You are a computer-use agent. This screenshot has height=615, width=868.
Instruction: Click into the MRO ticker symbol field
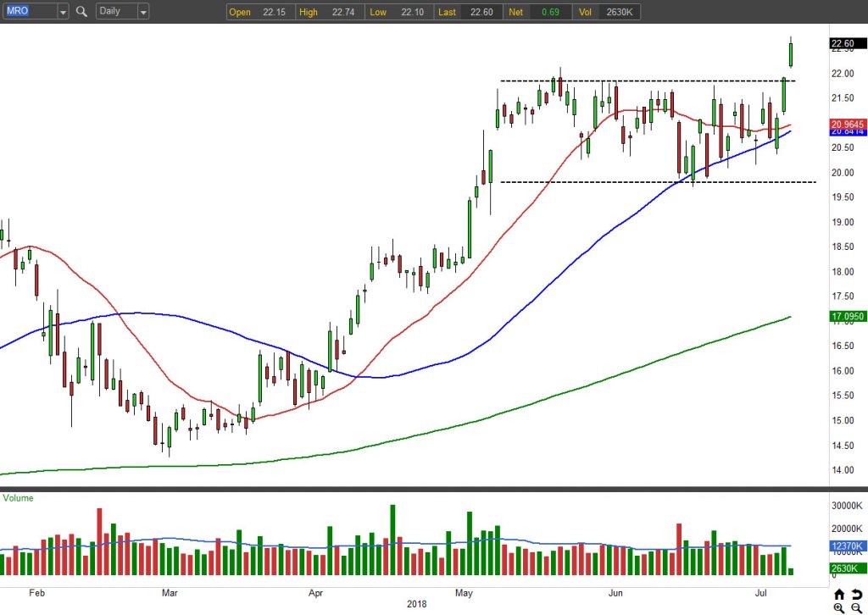30,12
